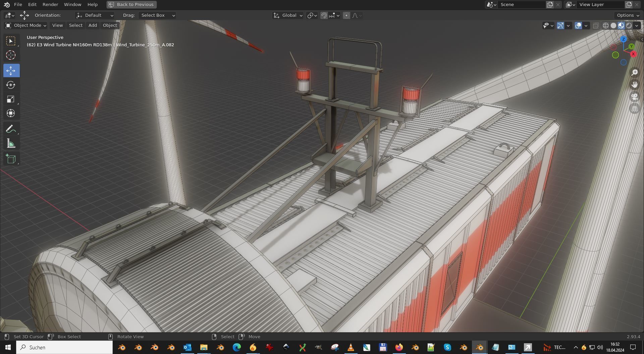Open the taskbar clock showing 16:32

click(615, 347)
